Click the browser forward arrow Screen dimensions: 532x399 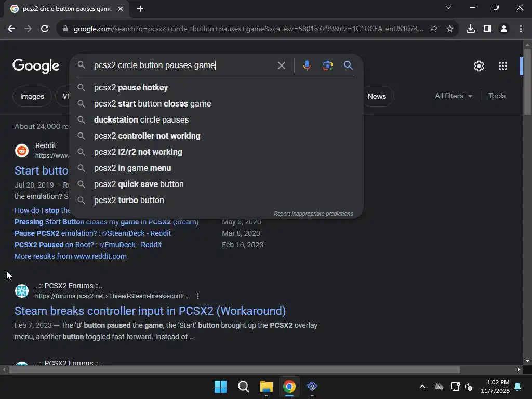28,29
